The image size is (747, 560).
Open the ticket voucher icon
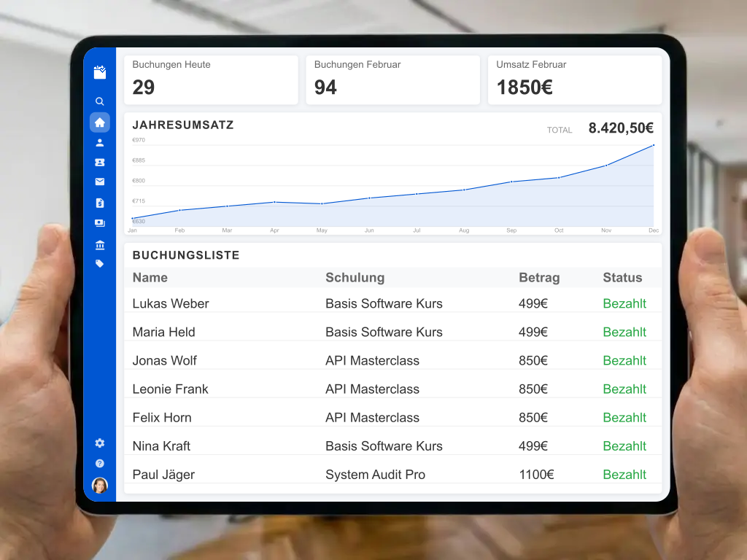(x=100, y=163)
